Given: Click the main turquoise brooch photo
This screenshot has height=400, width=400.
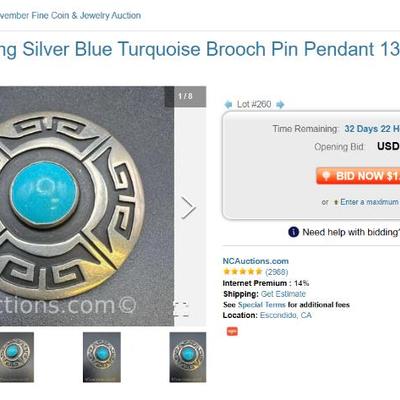Looking at the screenshot, I should tap(87, 206).
